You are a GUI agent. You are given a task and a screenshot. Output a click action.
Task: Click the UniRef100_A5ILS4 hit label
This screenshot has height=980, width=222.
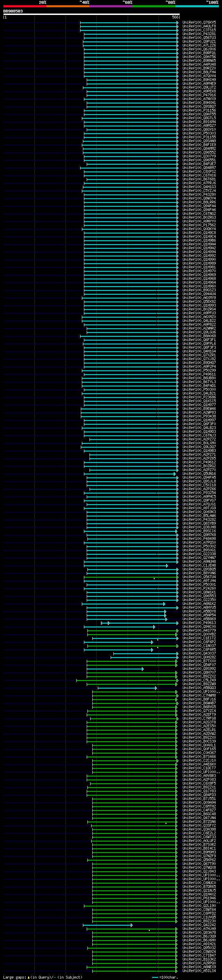(x=199, y=971)
